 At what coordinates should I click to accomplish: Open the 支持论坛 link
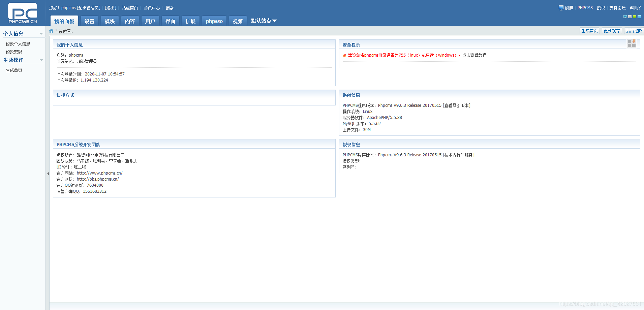[617, 8]
